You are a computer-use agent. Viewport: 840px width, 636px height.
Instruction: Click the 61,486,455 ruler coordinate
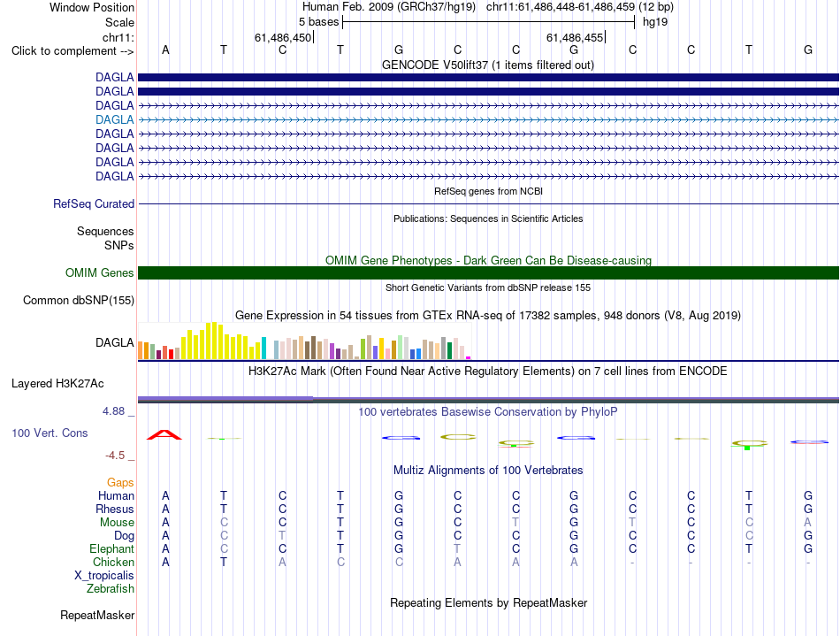[x=574, y=37]
